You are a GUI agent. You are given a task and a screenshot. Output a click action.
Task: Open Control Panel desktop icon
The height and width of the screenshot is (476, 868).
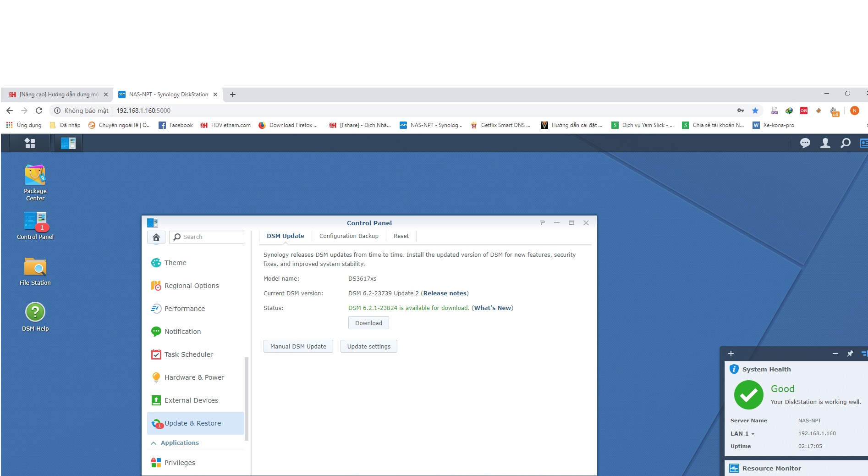tap(35, 226)
